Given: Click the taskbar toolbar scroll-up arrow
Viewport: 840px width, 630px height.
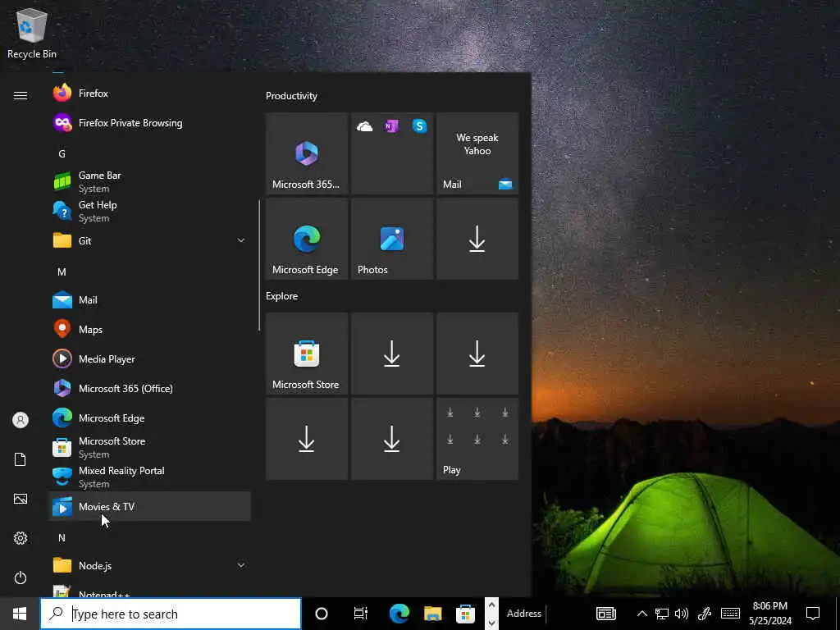Looking at the screenshot, I should pyautogui.click(x=492, y=605).
